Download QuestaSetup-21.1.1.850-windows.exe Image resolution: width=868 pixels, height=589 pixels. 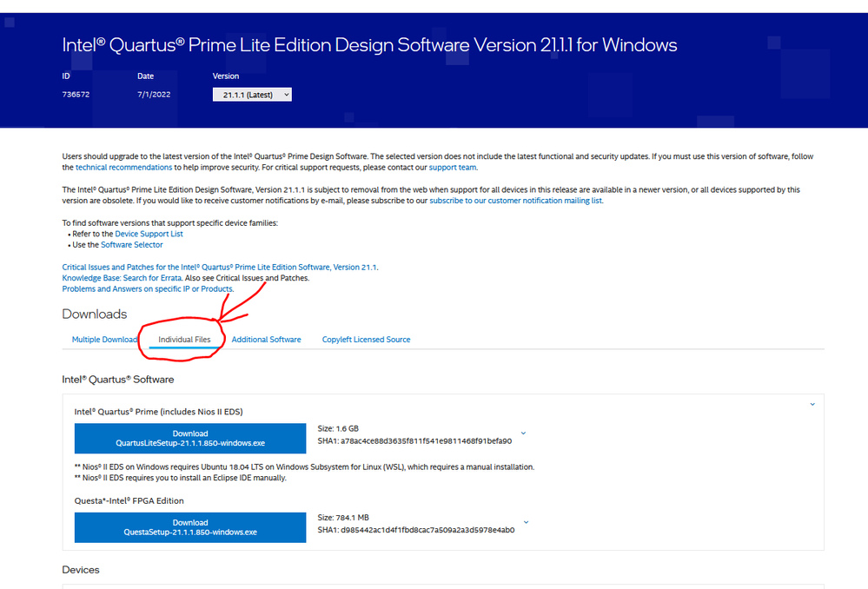click(190, 527)
